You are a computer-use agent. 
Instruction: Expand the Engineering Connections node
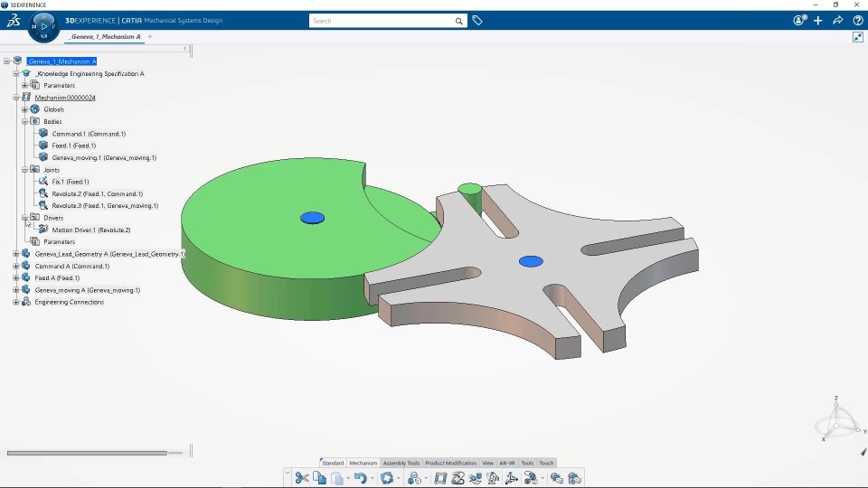coord(16,302)
